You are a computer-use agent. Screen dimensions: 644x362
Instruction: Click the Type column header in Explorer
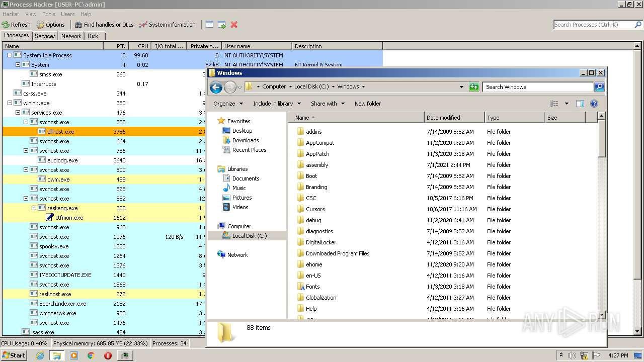(x=515, y=118)
